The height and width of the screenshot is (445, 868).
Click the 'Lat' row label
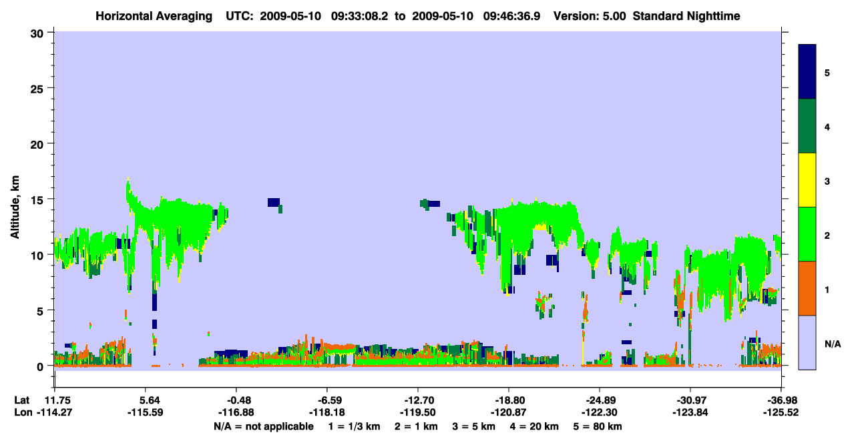[22, 400]
